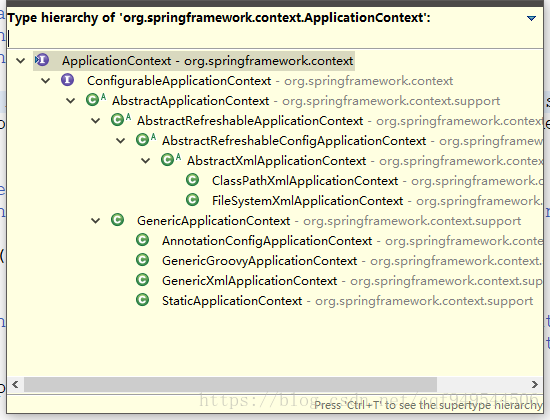Select the GenericApplicationContext entry

pyautogui.click(x=329, y=221)
